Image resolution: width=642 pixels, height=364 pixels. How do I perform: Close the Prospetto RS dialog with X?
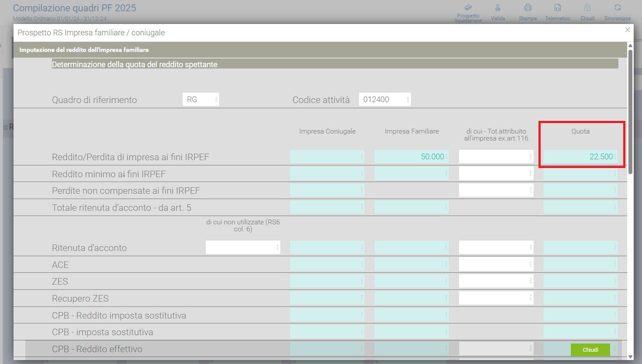[628, 30]
